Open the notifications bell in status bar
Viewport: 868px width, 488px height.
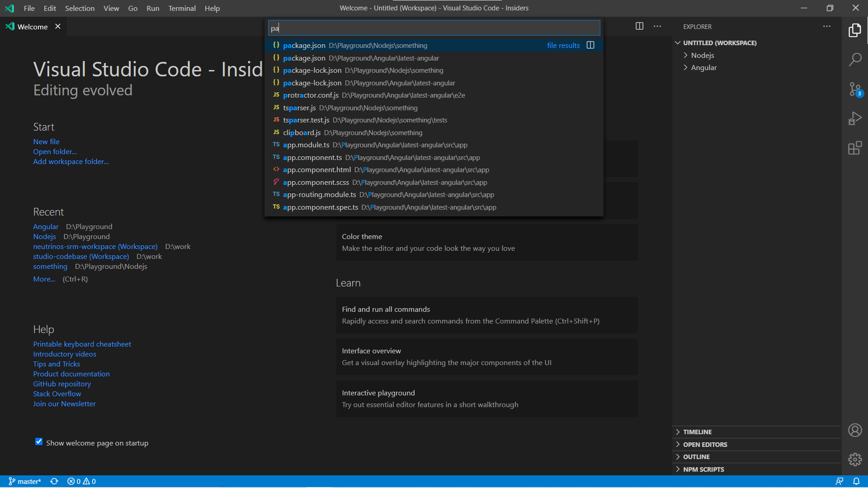856,481
